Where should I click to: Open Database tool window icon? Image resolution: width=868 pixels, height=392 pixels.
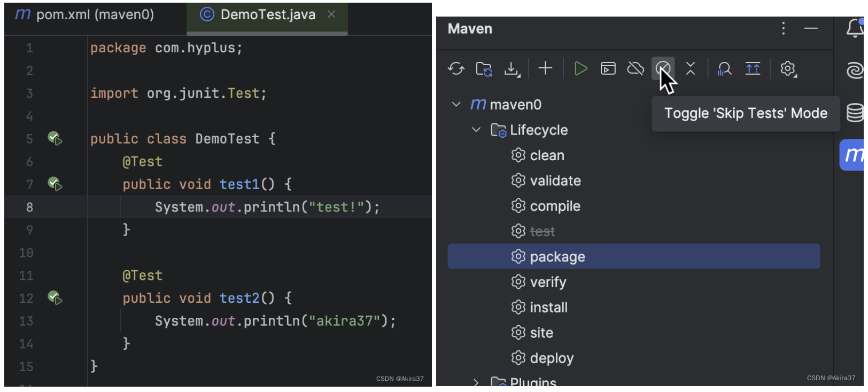tap(855, 113)
